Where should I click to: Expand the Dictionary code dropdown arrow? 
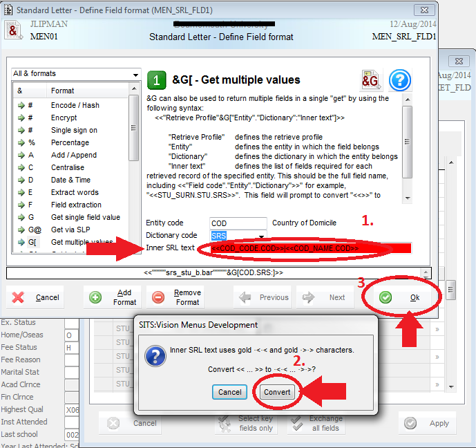(262, 237)
